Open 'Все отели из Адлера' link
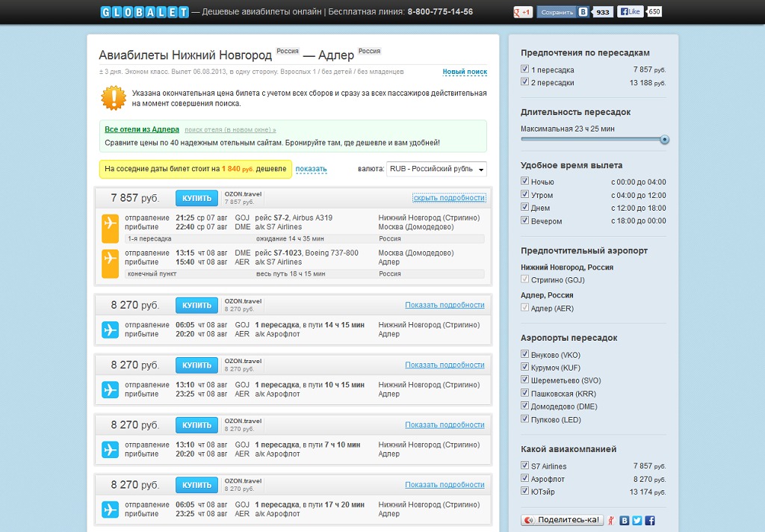 tap(142, 129)
